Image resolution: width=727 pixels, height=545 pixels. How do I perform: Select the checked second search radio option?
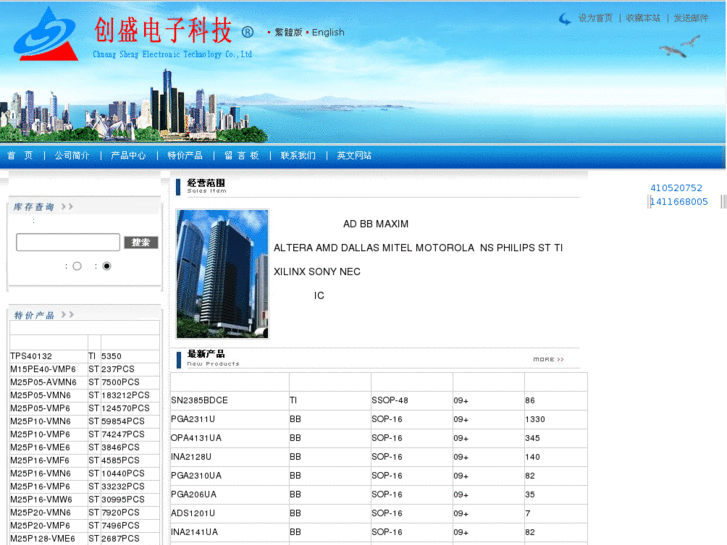pyautogui.click(x=107, y=266)
